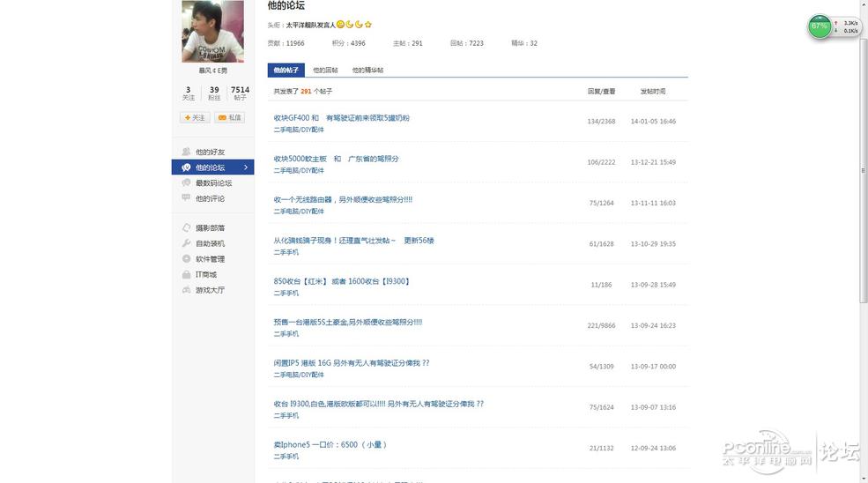Click the 关注 follow button
The image size is (868, 483).
pyautogui.click(x=195, y=117)
